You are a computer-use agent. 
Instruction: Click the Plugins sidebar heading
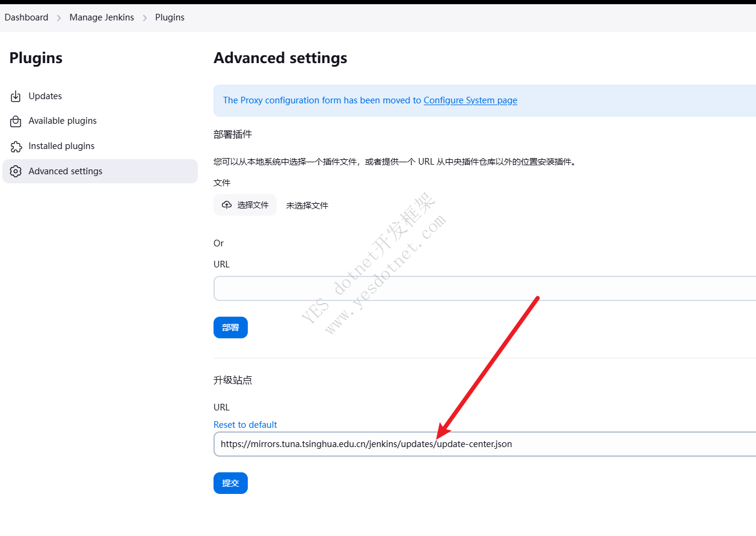(x=36, y=58)
